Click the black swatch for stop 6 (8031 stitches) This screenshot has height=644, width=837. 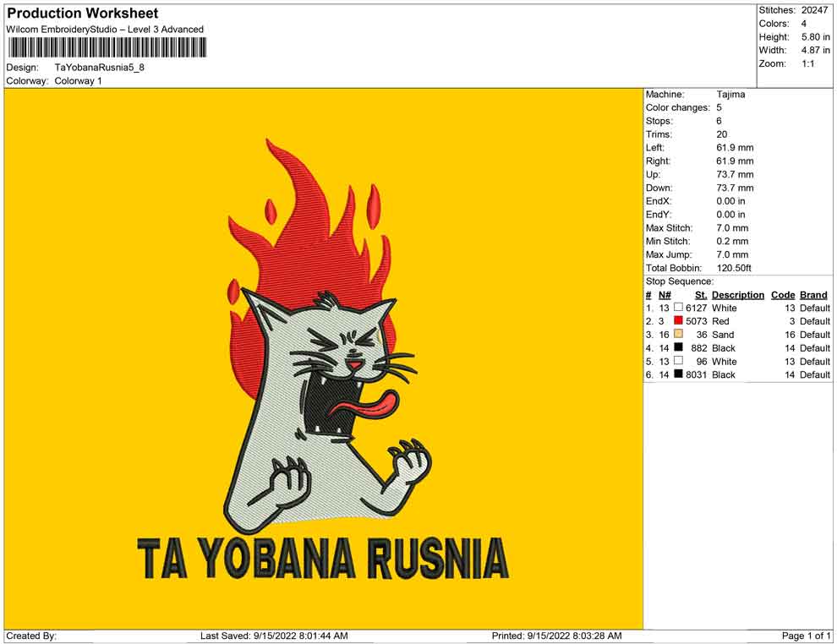678,374
